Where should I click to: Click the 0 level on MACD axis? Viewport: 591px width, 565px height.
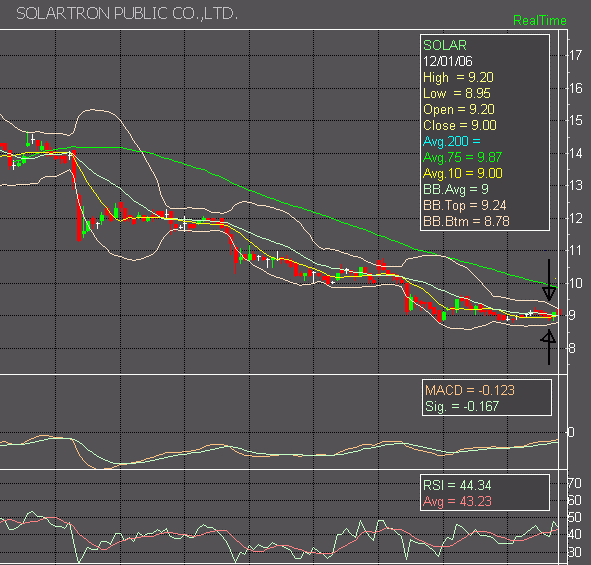571,432
